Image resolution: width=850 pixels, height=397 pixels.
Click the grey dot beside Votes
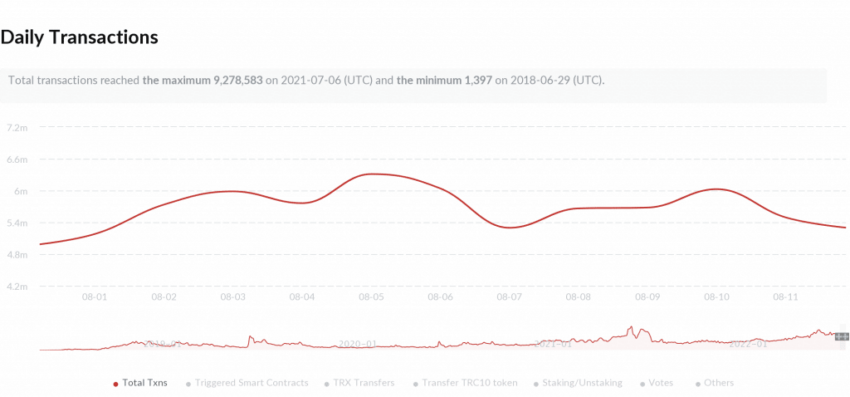643,384
